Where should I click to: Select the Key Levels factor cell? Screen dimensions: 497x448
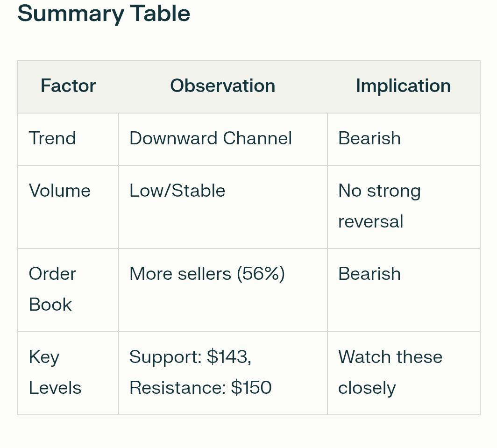(55, 372)
